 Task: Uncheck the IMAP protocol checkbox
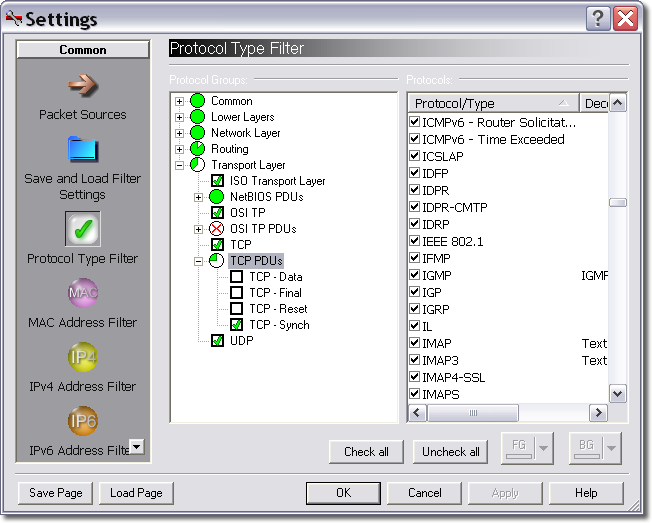pos(414,343)
